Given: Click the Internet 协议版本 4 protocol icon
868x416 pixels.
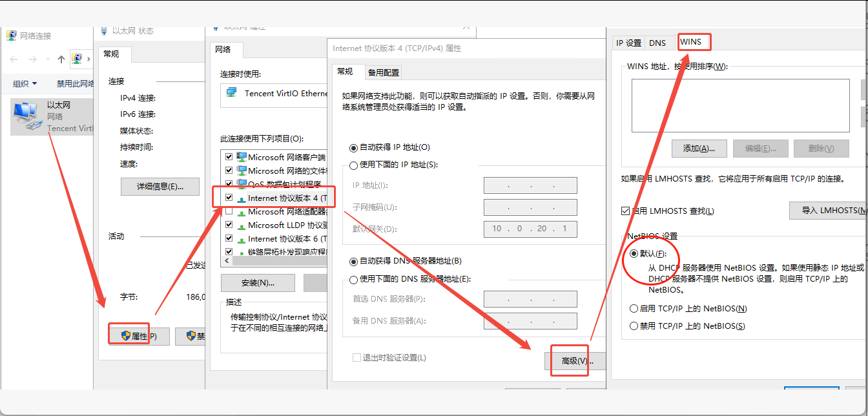Looking at the screenshot, I should [242, 198].
